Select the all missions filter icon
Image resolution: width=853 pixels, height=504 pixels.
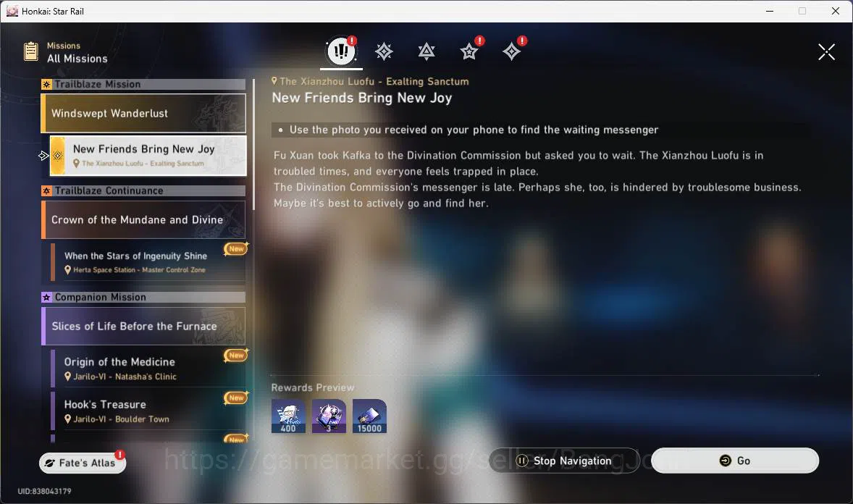341,51
